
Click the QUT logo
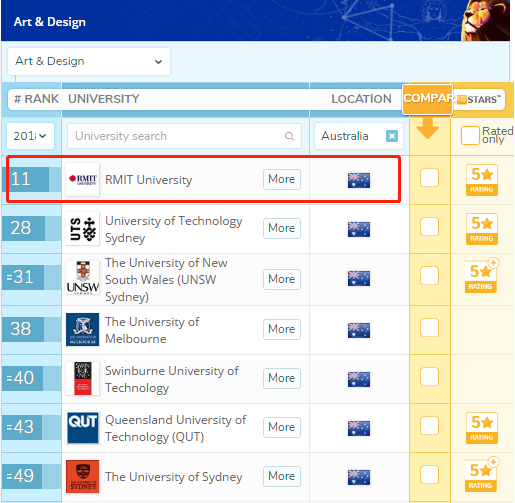(83, 427)
